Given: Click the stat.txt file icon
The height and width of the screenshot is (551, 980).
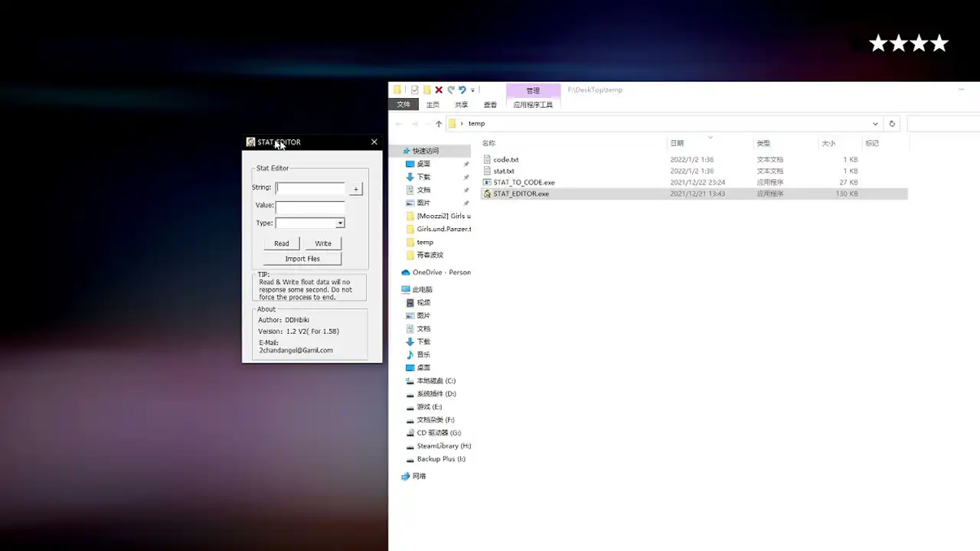Looking at the screenshot, I should [x=487, y=171].
